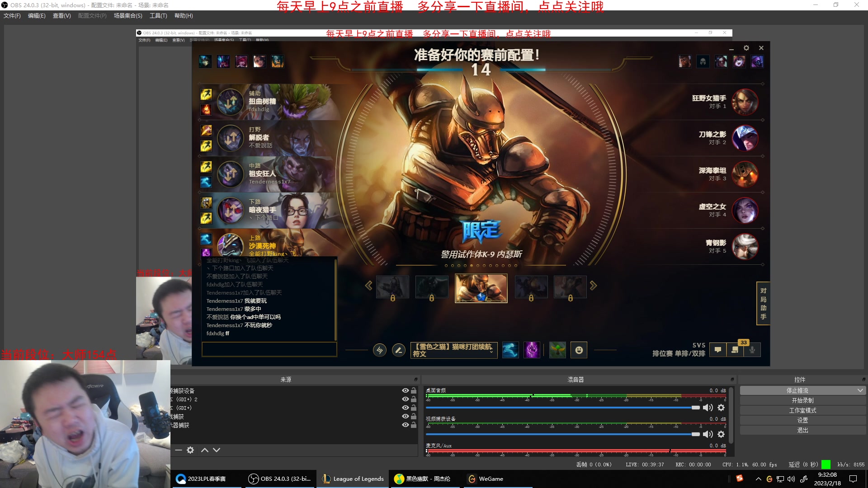The width and height of the screenshot is (868, 488).
Task: Open the 停止推流 dropdown arrow
Action: [x=860, y=390]
